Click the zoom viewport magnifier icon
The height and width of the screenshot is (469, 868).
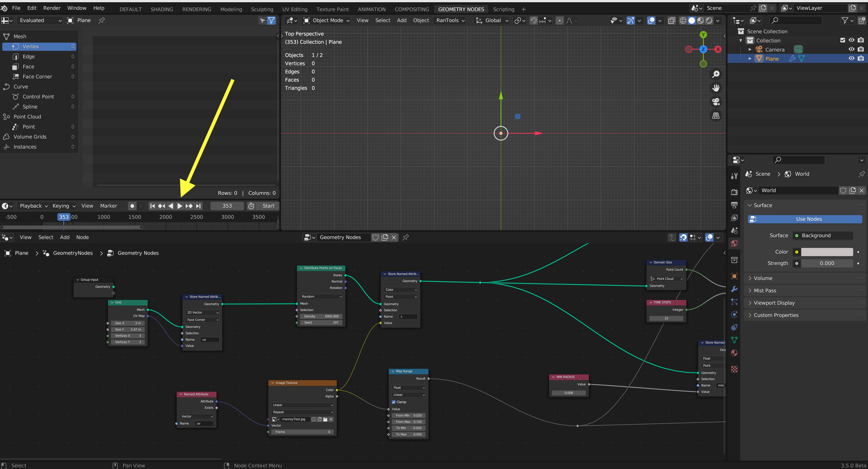pos(716,74)
